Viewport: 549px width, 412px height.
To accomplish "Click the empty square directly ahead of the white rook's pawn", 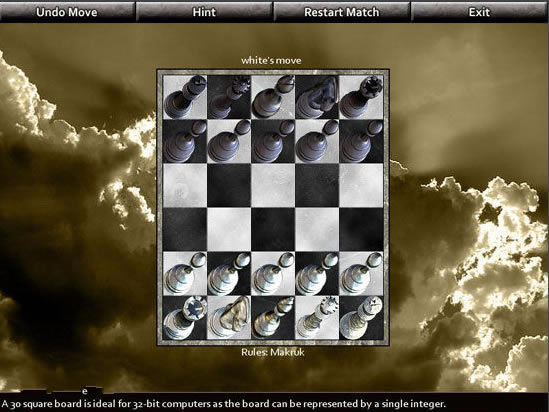I will coord(185,230).
